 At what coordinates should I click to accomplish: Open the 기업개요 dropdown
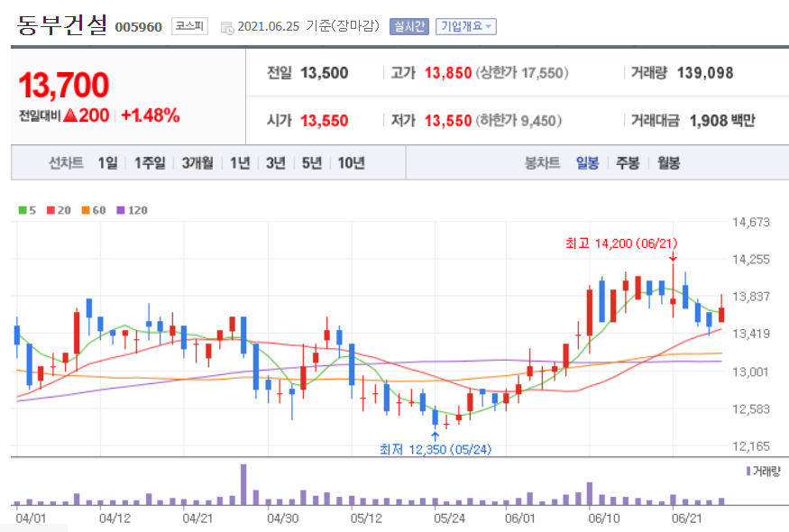[466, 26]
